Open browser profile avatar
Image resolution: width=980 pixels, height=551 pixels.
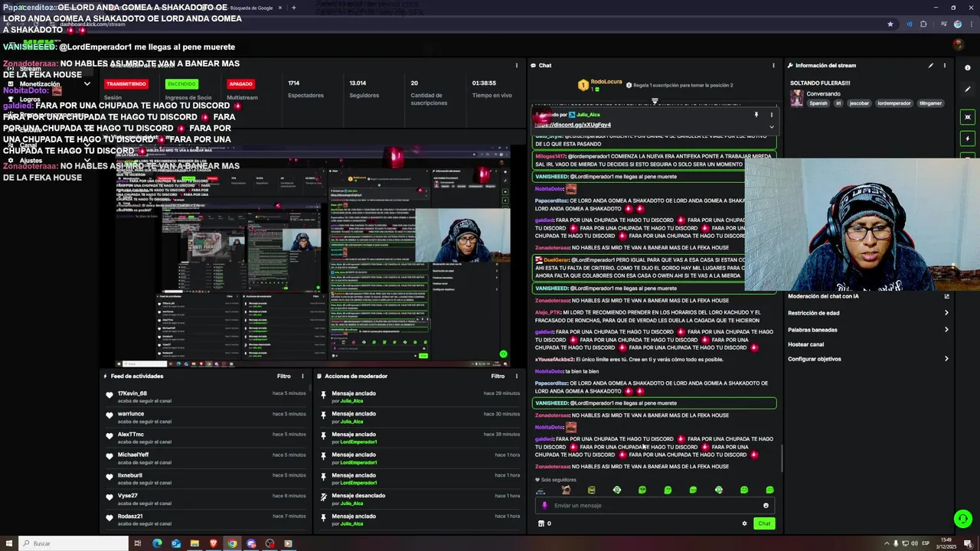point(957,24)
